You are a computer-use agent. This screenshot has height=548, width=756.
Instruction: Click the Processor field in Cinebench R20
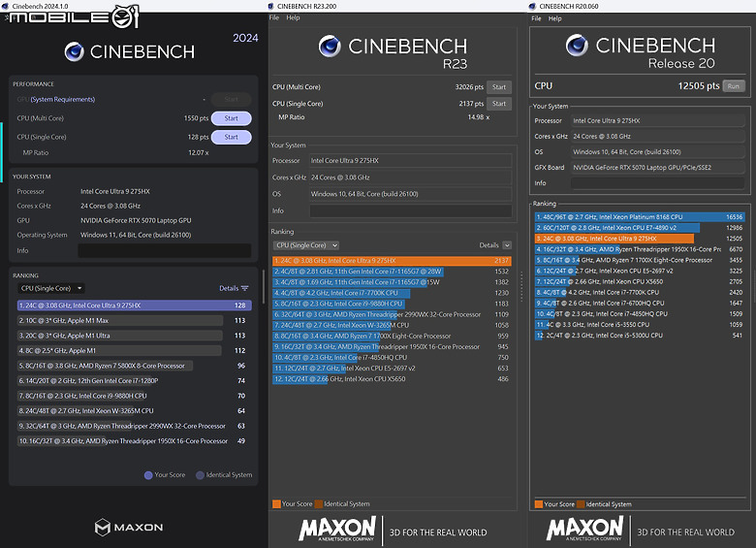click(658, 121)
